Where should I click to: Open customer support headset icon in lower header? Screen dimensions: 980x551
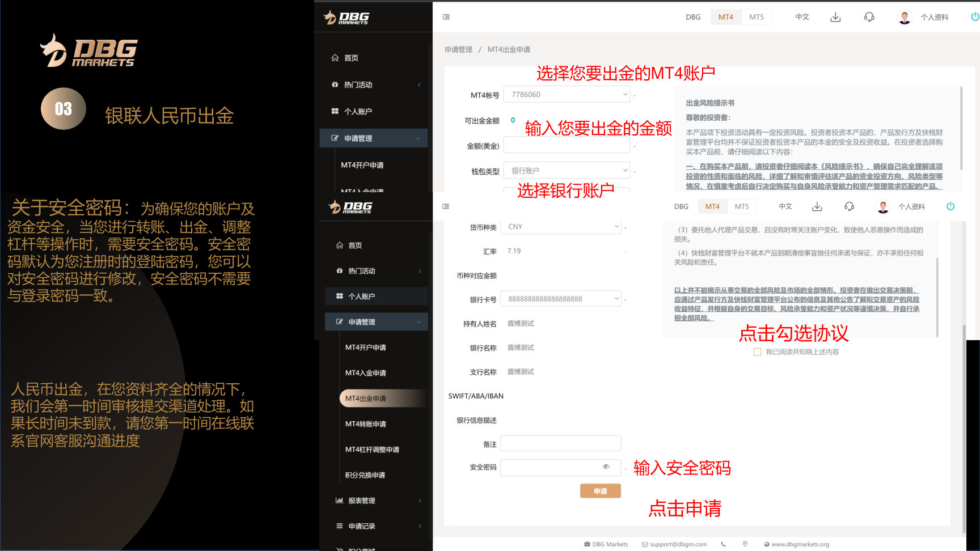tap(849, 206)
